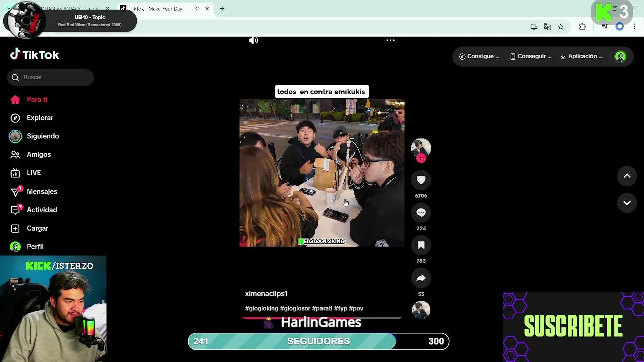The height and width of the screenshot is (362, 644).
Task: Click the UB40 - Topic media notification
Action: [x=70, y=20]
